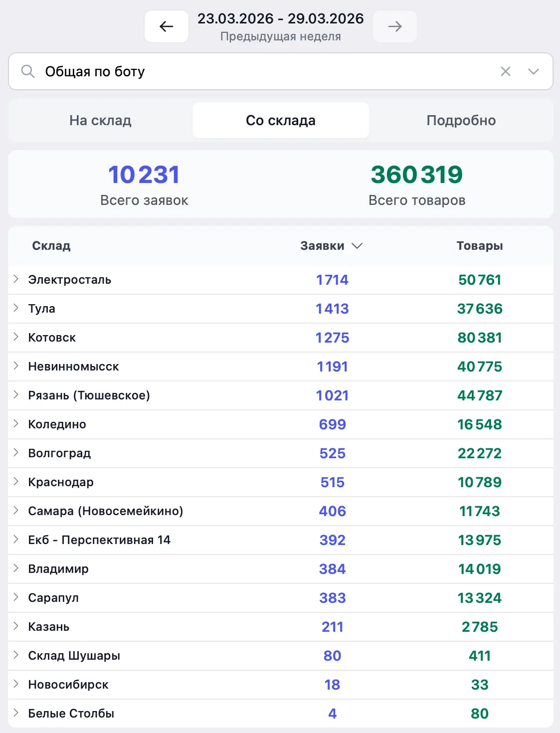Expand the Электросталь warehouse row

pyautogui.click(x=16, y=279)
